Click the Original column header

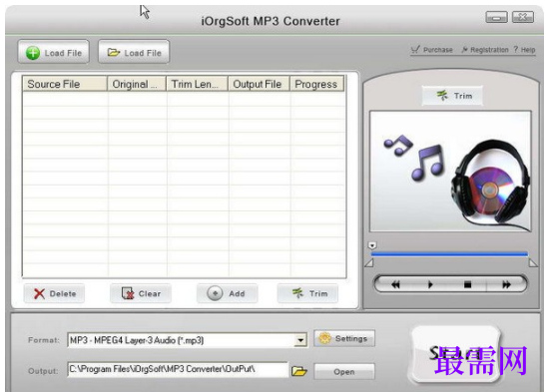coord(137,84)
